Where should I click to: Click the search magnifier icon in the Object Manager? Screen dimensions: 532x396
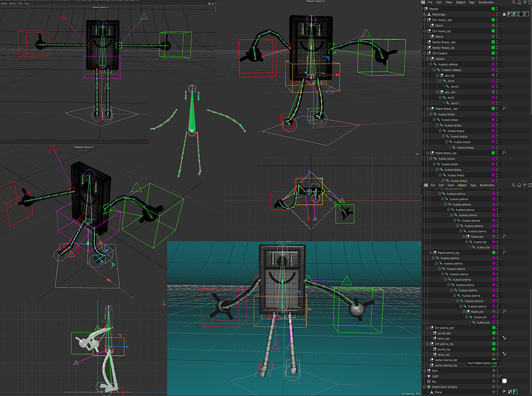click(x=513, y=3)
